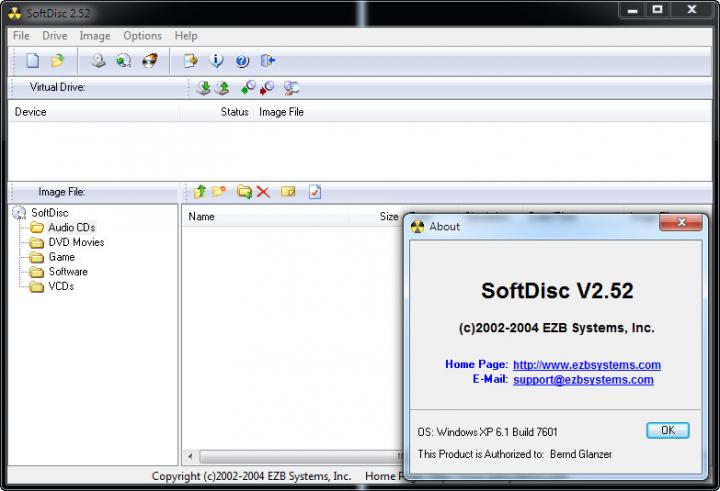Select the DVD Movies folder in tree

[76, 242]
